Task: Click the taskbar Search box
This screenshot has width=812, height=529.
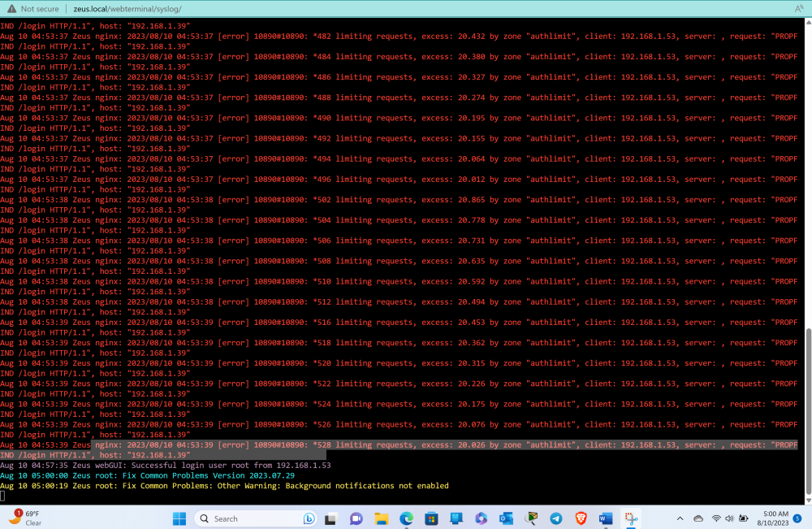Action: pos(255,518)
